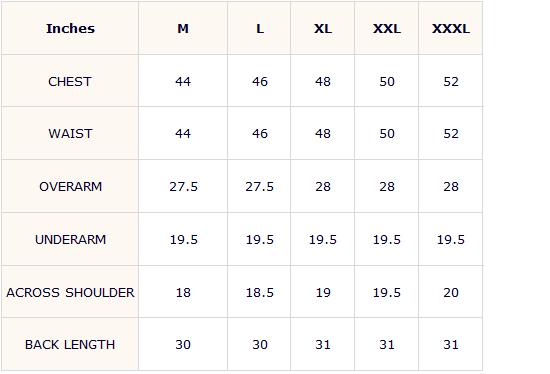The image size is (550, 374).
Task: Click chest value 50 for XXL
Action: (x=387, y=81)
